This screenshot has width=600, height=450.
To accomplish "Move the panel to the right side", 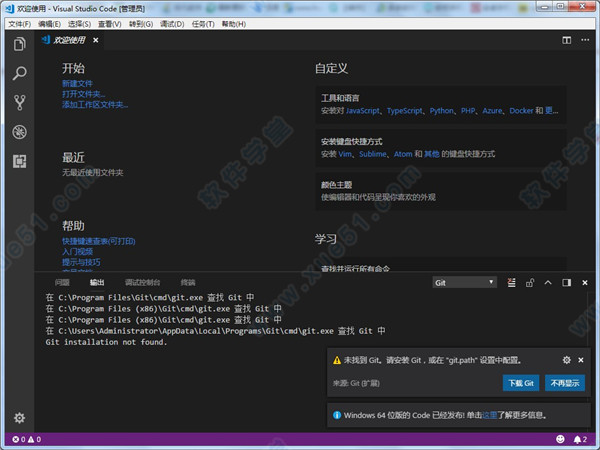I will point(566,282).
